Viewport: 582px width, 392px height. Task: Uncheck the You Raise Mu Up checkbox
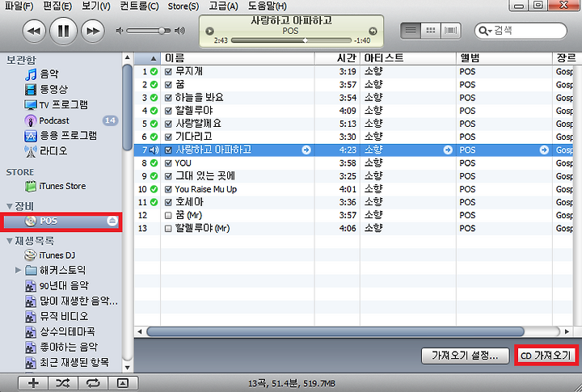point(168,189)
